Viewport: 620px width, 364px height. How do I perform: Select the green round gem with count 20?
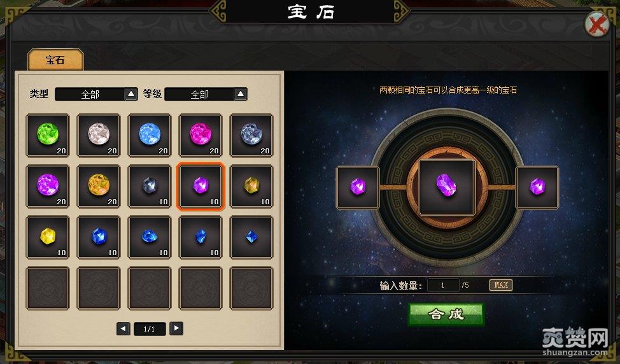48,136
